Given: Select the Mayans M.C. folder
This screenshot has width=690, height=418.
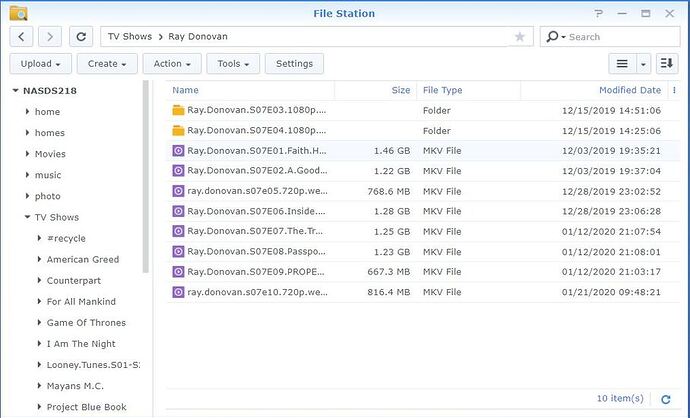Looking at the screenshot, I should click(75, 386).
